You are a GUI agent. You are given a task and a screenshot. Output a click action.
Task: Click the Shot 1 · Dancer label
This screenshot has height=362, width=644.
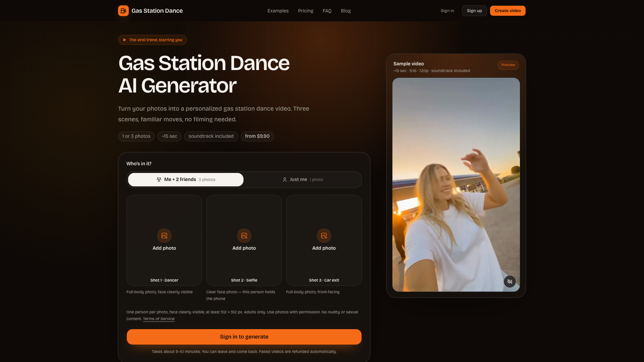tap(164, 280)
